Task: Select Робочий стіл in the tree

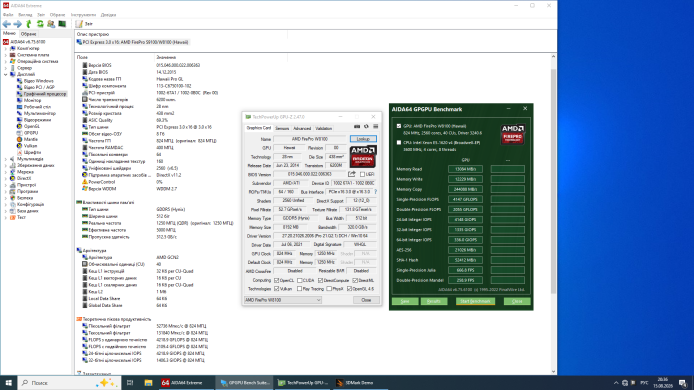Action: (x=37, y=107)
